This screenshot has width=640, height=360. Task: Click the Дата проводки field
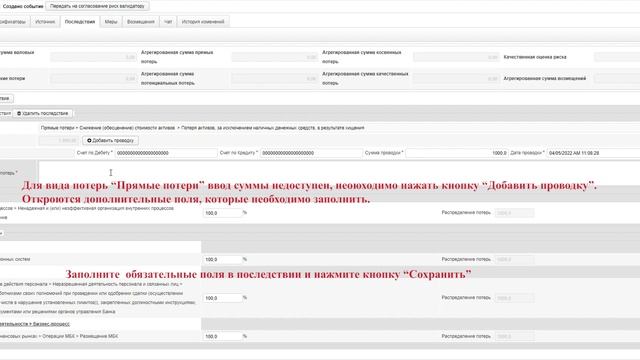(593, 153)
